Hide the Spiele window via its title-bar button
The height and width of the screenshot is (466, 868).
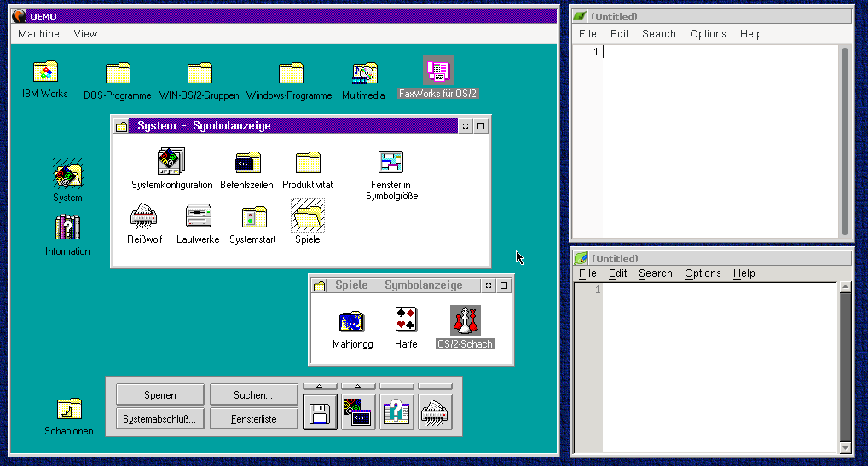489,285
